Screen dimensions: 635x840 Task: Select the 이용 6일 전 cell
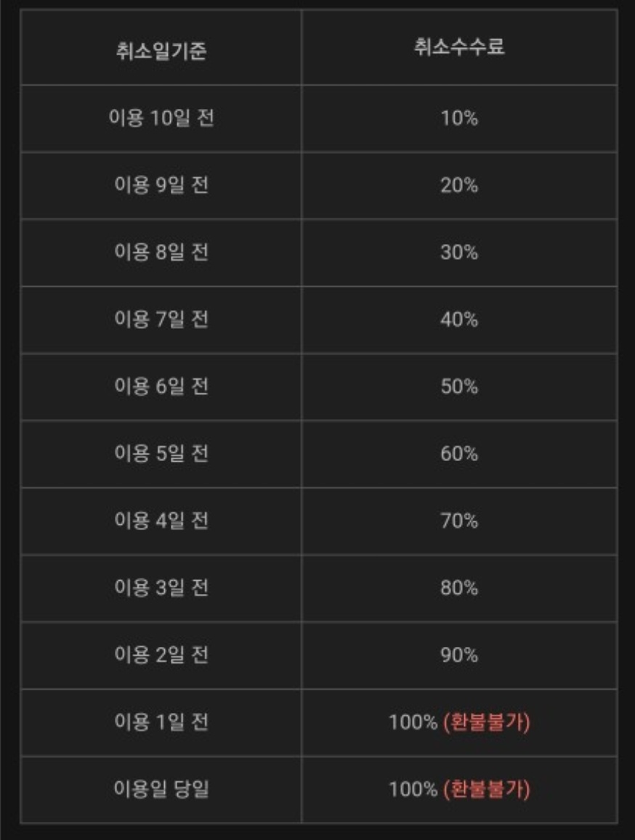[161, 386]
